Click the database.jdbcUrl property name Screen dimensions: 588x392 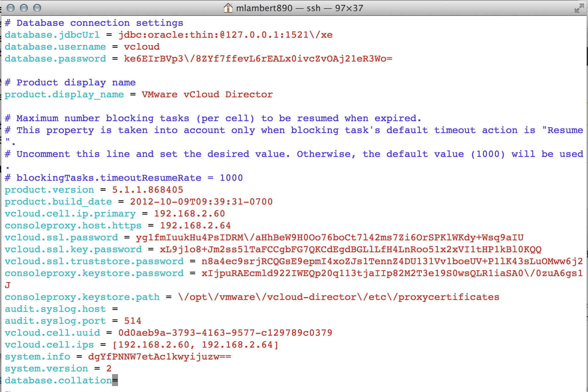52,35
